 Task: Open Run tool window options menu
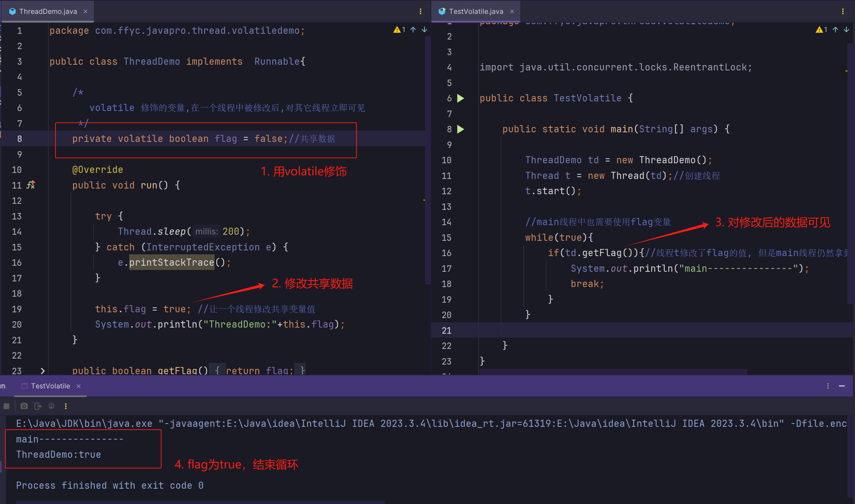(x=828, y=386)
